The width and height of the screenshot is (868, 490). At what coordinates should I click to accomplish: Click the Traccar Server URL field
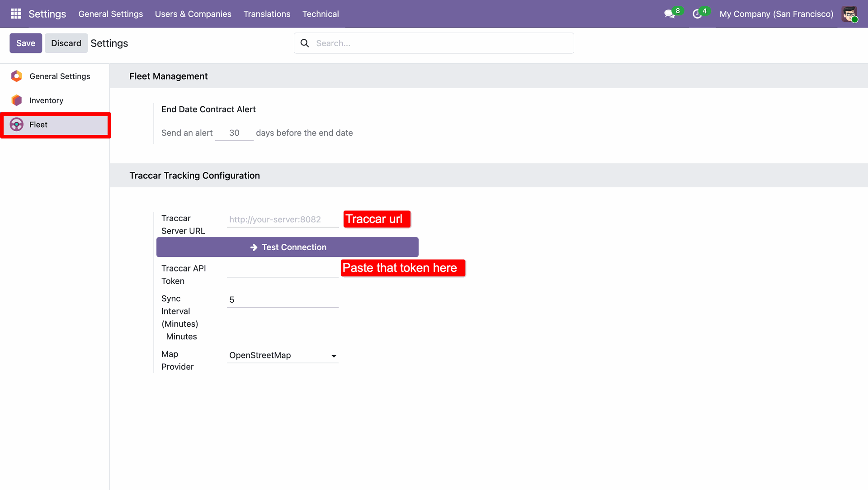(283, 219)
